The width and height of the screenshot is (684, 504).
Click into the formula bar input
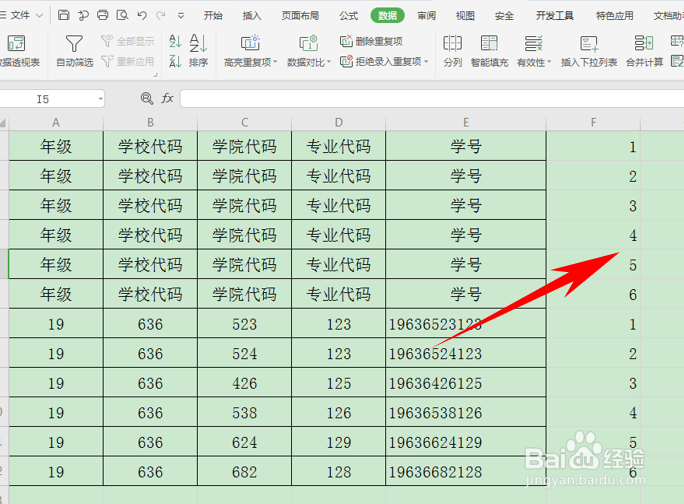point(432,99)
